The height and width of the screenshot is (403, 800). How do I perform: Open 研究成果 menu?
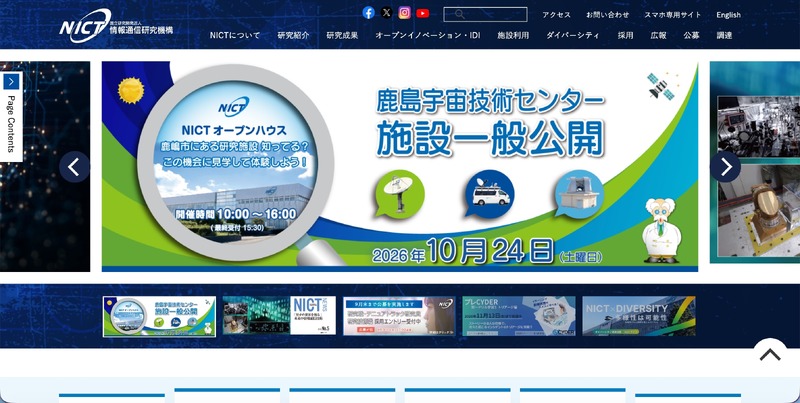tap(342, 35)
